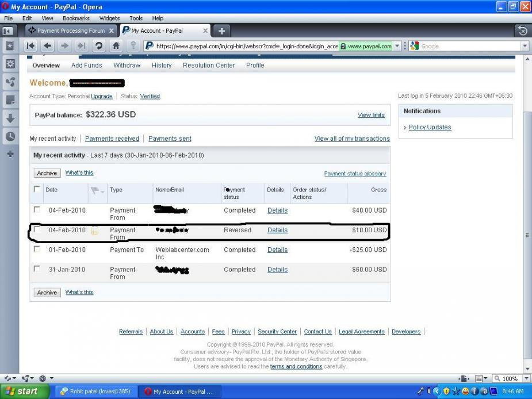
Task: Open the Widgets gear panel in sidebar
Action: tap(10, 64)
